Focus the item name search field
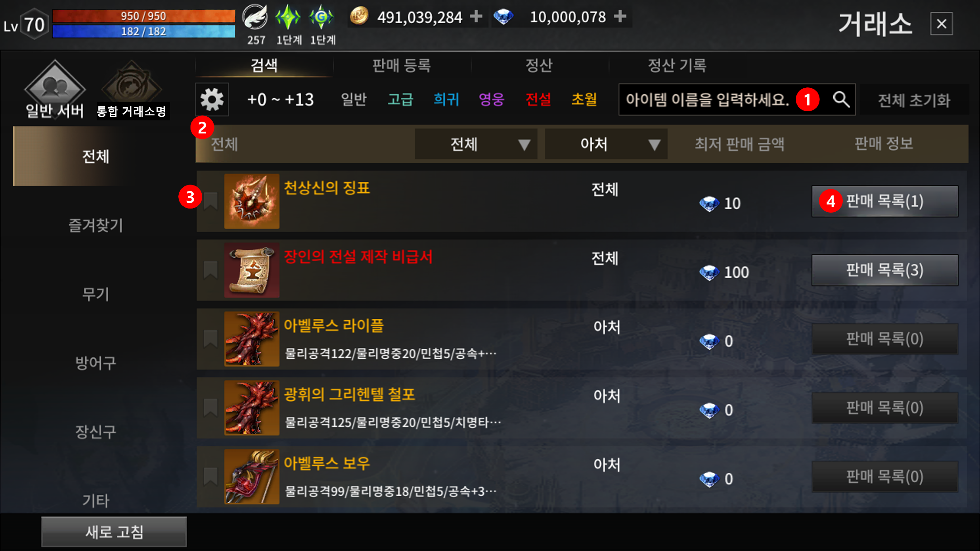The width and height of the screenshot is (980, 551). click(x=725, y=100)
